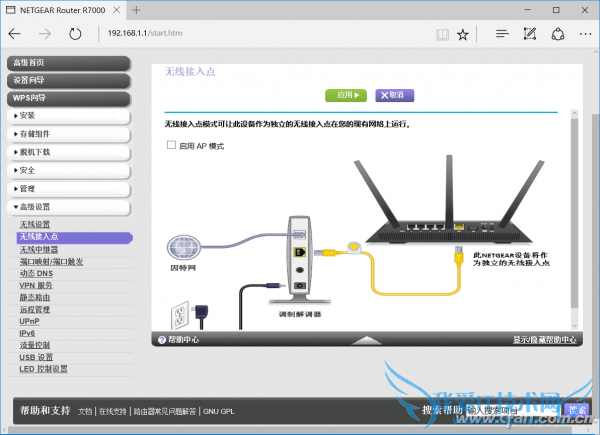Image resolution: width=600 pixels, height=435 pixels.
Task: Open 流量控制 link
Action: click(35, 345)
